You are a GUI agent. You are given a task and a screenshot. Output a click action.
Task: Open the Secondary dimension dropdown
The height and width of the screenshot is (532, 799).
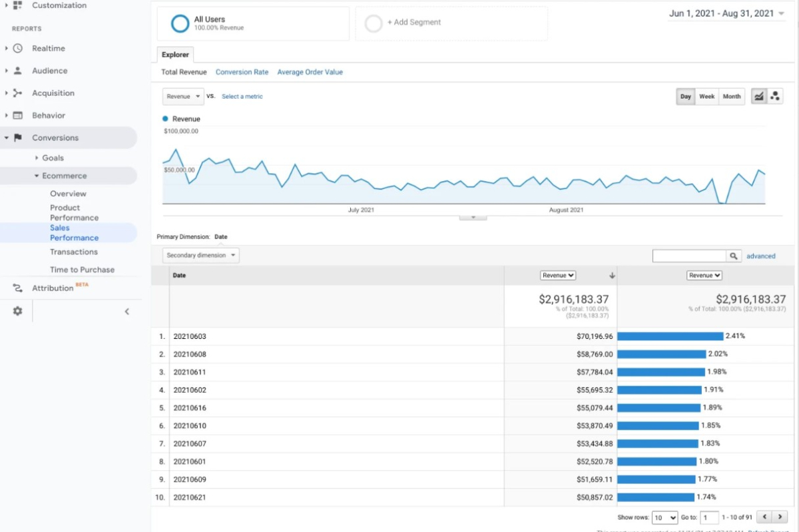coord(200,256)
